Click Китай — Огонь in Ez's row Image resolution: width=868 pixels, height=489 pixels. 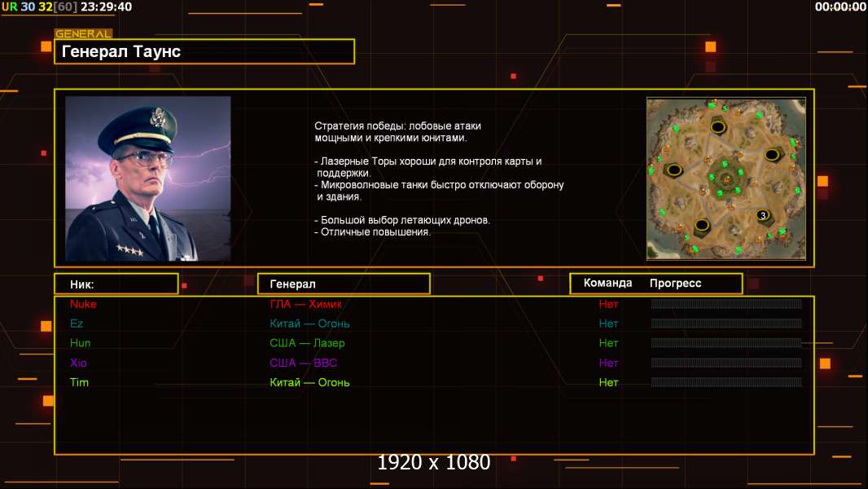pyautogui.click(x=309, y=324)
